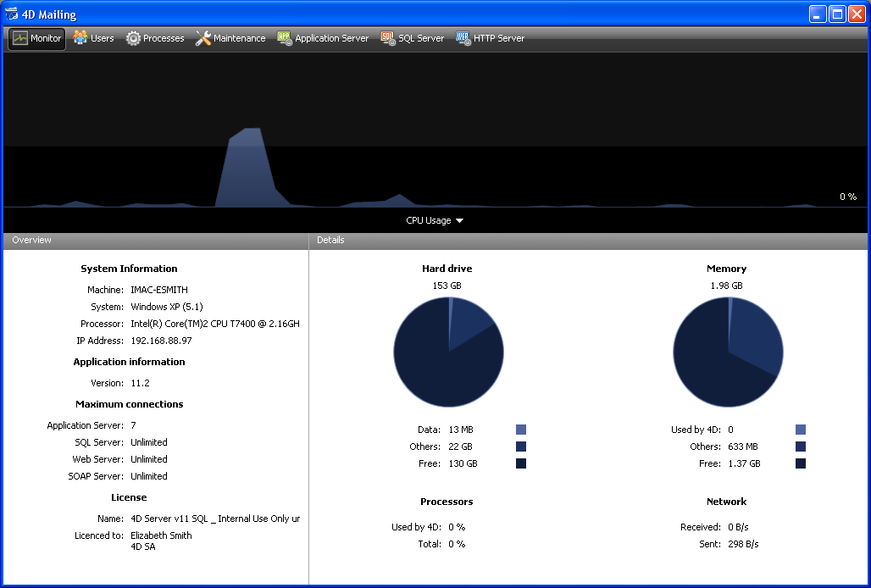Click the 4D Mailing title bar icon
The width and height of the screenshot is (871, 588).
click(12, 14)
